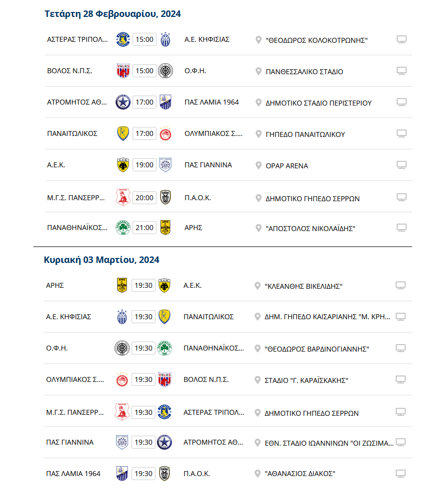Click TV icon in OPAP ARENA row
Screen dimensions: 448x491
point(401,165)
